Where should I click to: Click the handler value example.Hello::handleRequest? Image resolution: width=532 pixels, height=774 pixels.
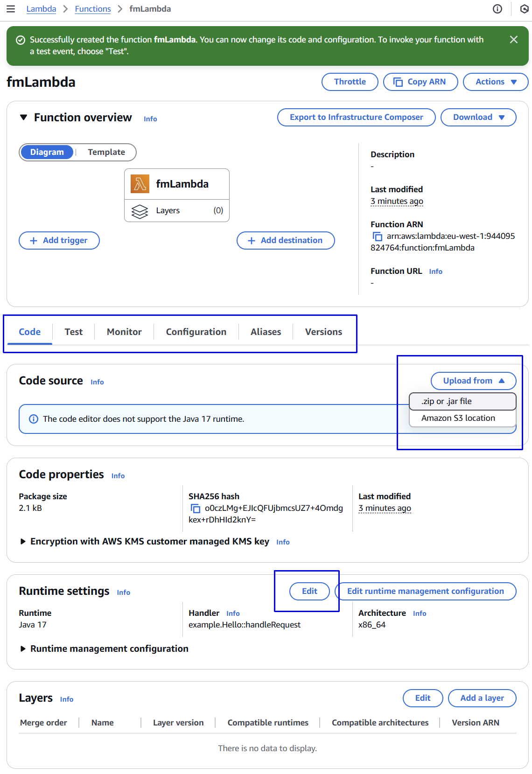pyautogui.click(x=245, y=625)
